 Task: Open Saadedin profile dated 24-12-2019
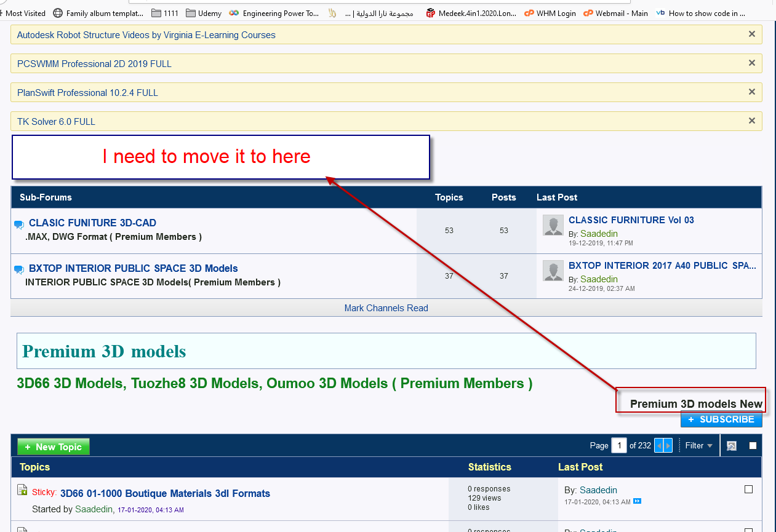[599, 279]
